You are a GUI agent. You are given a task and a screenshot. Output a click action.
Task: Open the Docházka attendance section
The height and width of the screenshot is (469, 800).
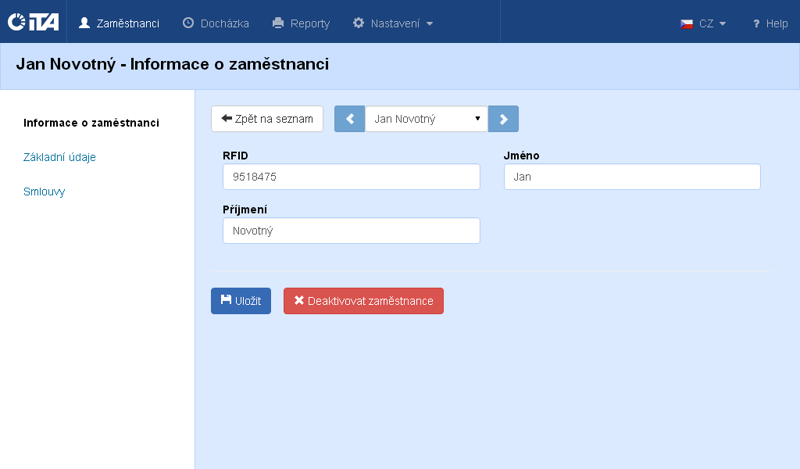point(215,22)
